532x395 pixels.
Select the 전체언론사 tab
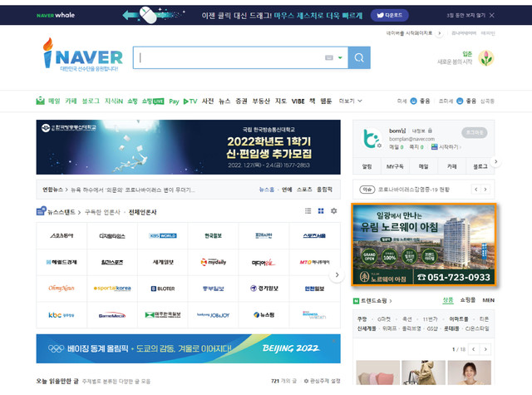pos(142,212)
